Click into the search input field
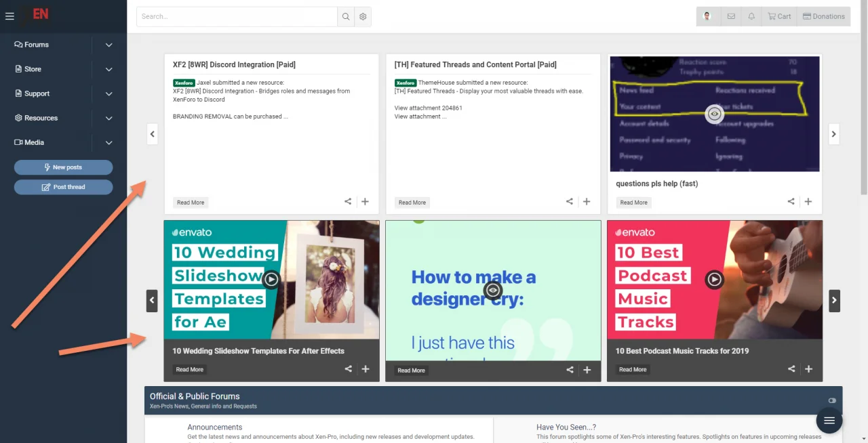This screenshot has height=443, width=868. click(x=237, y=17)
